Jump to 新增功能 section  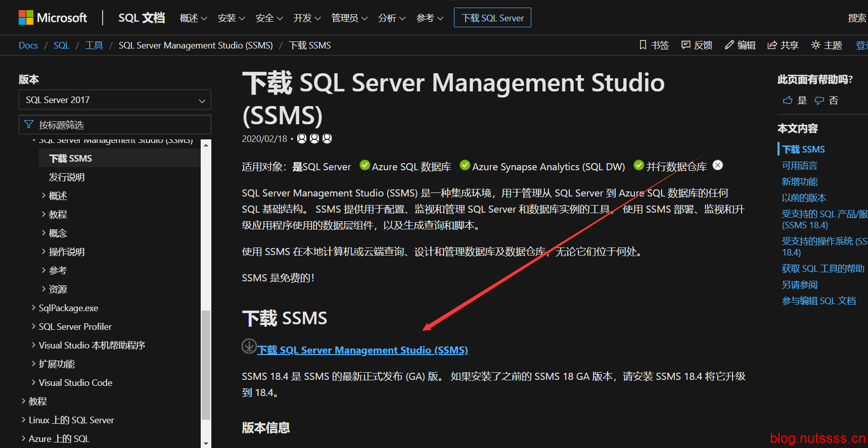(799, 182)
